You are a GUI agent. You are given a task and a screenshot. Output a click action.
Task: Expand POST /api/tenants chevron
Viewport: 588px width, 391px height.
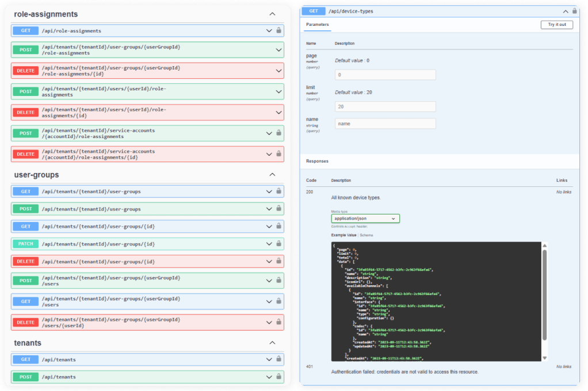[x=269, y=377]
